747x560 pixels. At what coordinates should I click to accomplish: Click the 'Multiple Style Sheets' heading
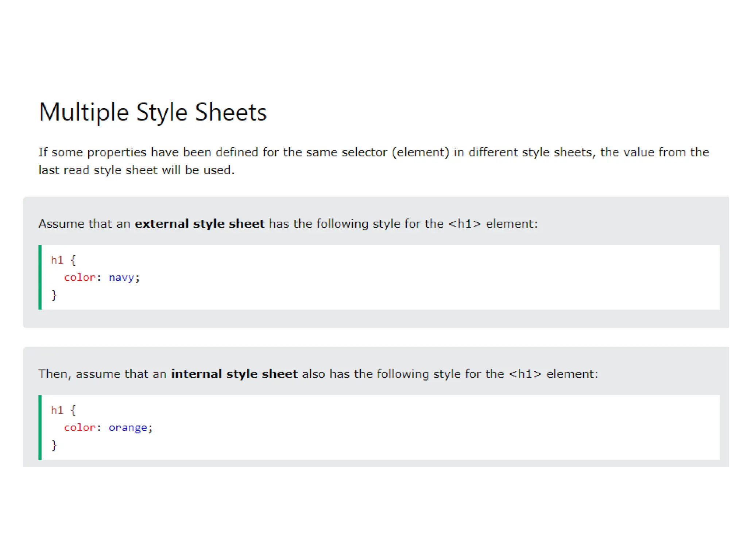click(152, 112)
